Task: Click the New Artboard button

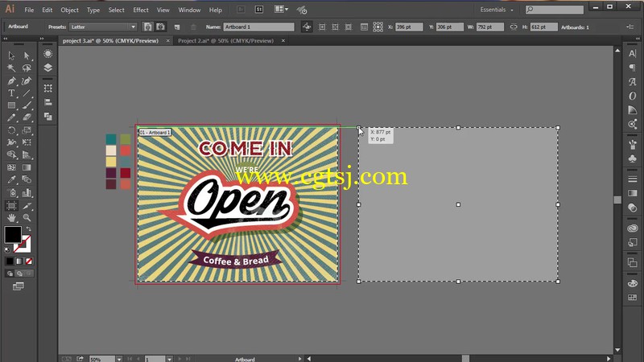Action: [177, 27]
